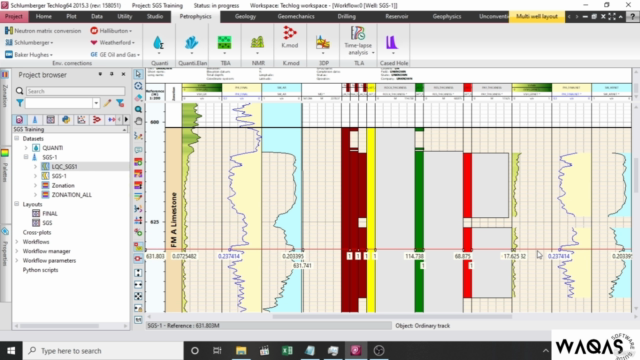Click the project browser wells filter icon

pos(35,120)
